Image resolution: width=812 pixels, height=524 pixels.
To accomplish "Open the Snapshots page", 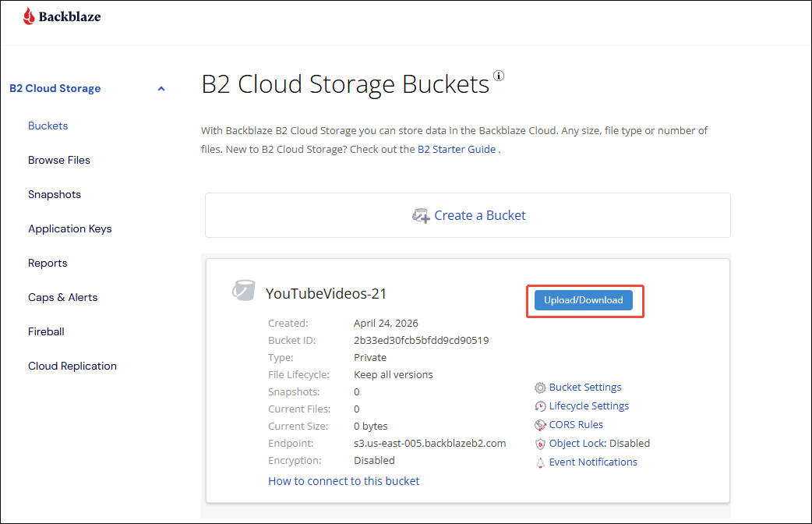I will coord(55,194).
